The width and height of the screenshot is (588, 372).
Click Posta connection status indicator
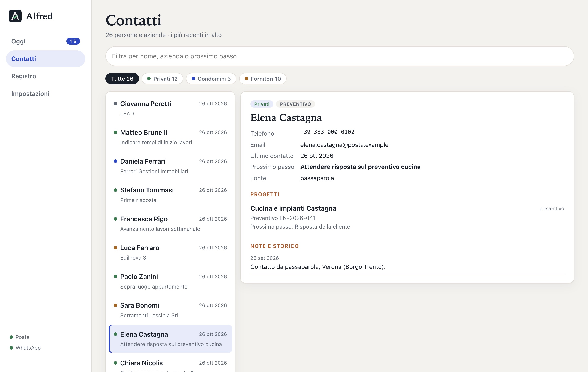[19, 337]
